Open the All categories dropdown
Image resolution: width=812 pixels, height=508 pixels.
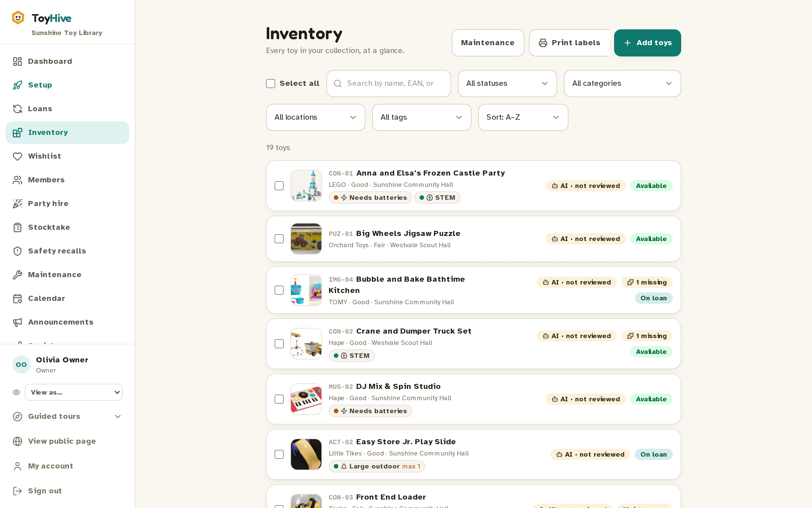tap(622, 84)
